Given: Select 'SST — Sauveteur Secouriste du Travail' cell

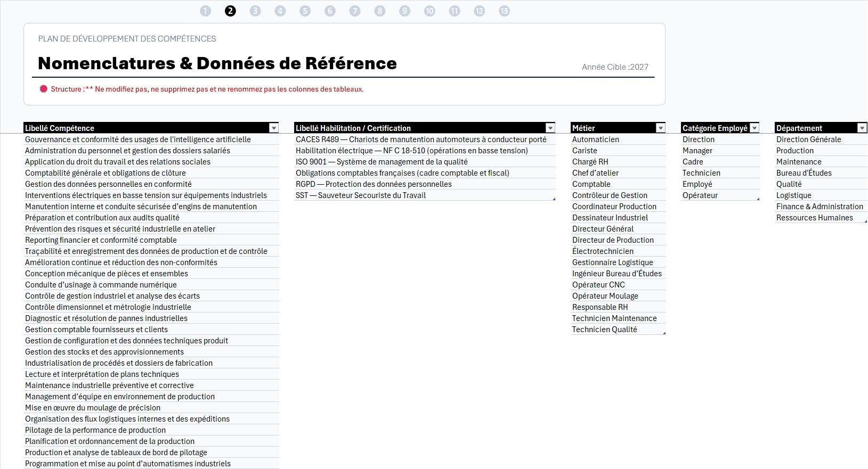Looking at the screenshot, I should (x=425, y=195).
